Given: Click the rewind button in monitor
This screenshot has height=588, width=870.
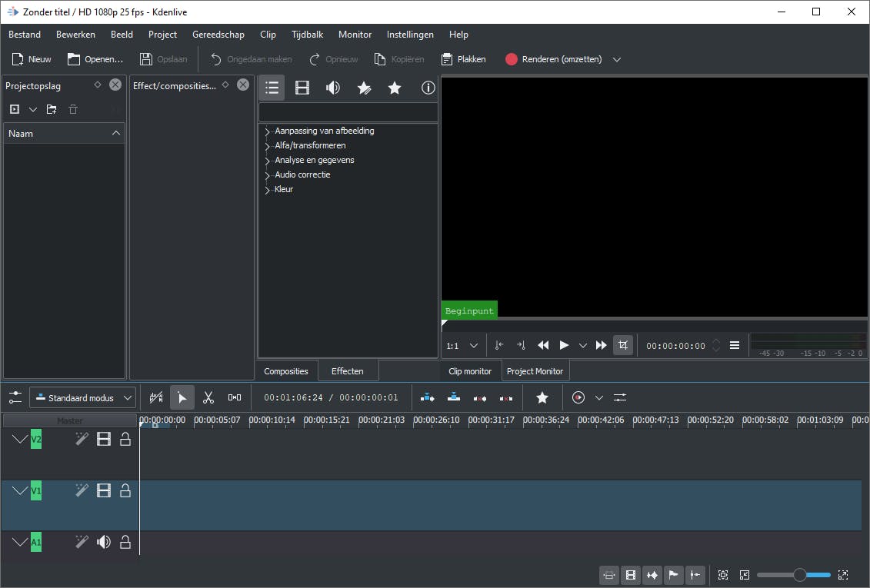Looking at the screenshot, I should coord(543,345).
